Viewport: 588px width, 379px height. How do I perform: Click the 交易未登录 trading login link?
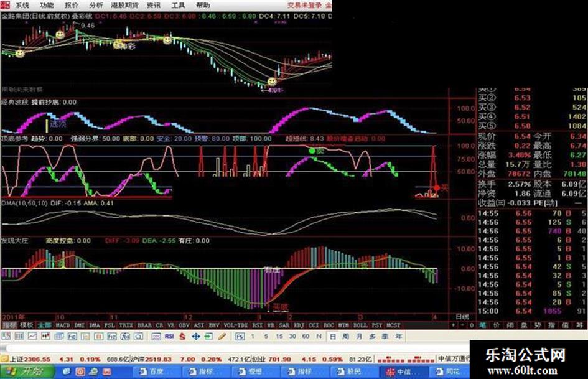(x=305, y=5)
